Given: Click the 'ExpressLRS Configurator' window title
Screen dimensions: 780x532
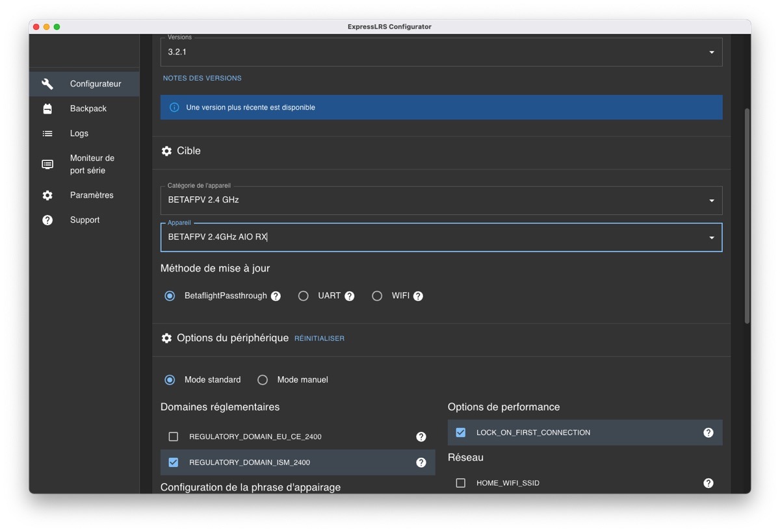Looking at the screenshot, I should (x=389, y=27).
